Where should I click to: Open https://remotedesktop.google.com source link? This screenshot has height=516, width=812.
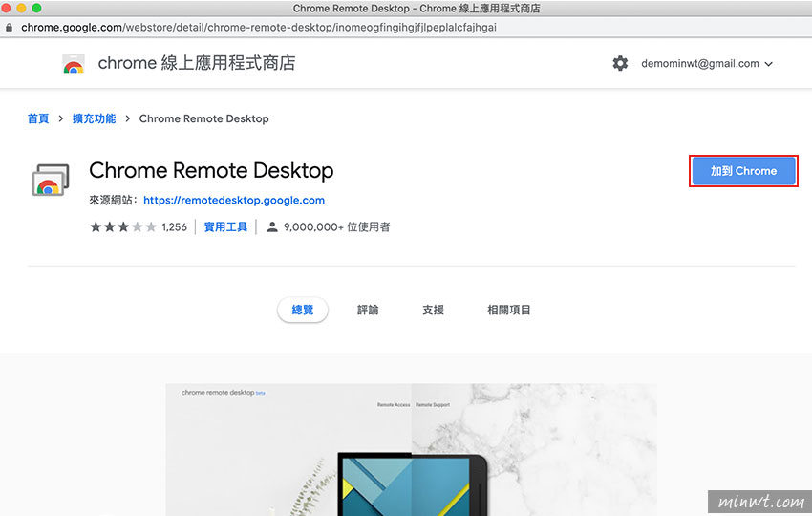(234, 200)
